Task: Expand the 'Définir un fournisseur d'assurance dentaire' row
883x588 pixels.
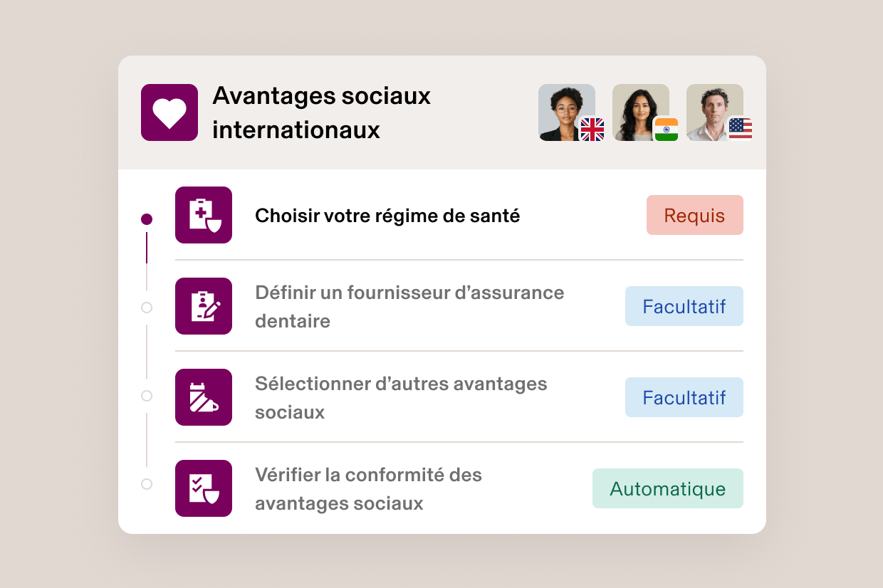Action: pos(409,306)
